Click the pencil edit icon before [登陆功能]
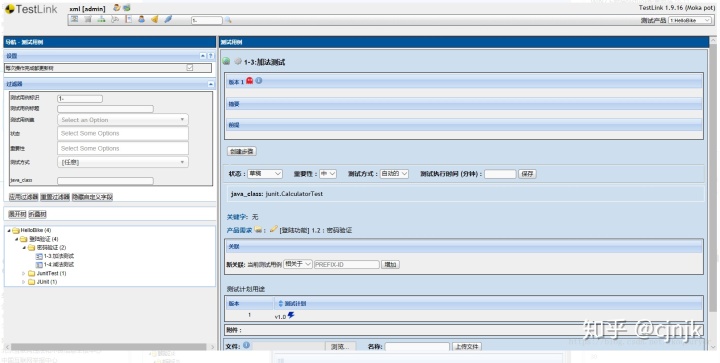This screenshot has height=363, width=720. 274,229
